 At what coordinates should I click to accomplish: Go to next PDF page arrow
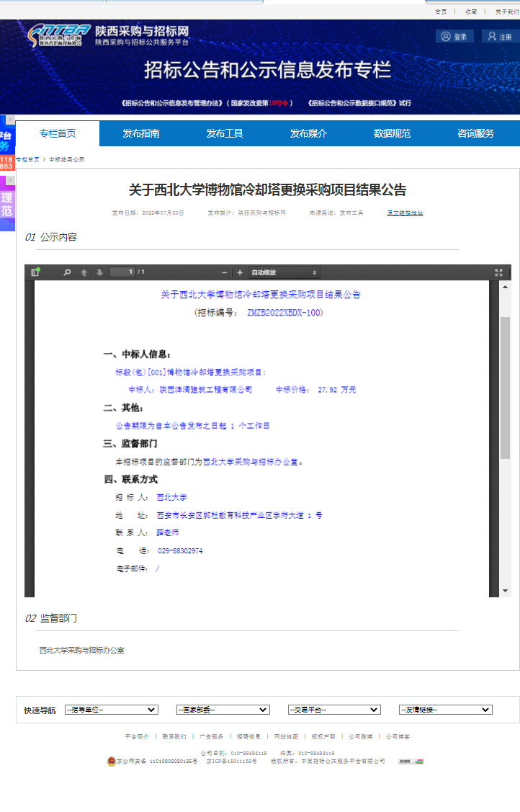[99, 272]
